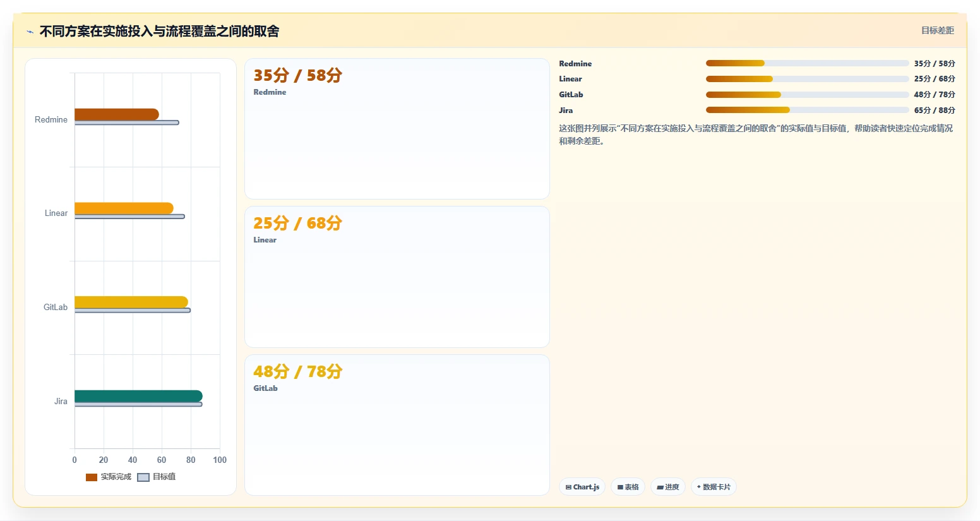Click the Linear name in the progress list
Screen dimensions: 980x521
coord(570,79)
